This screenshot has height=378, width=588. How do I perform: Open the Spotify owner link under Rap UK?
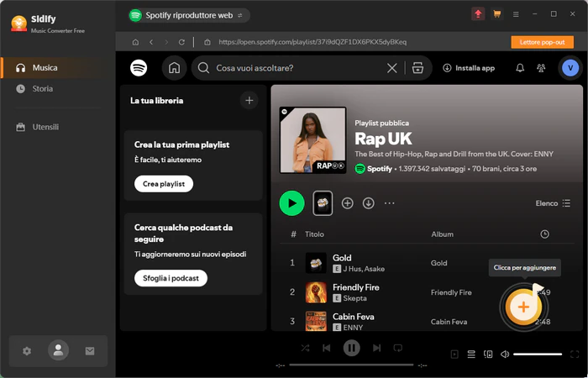point(379,169)
